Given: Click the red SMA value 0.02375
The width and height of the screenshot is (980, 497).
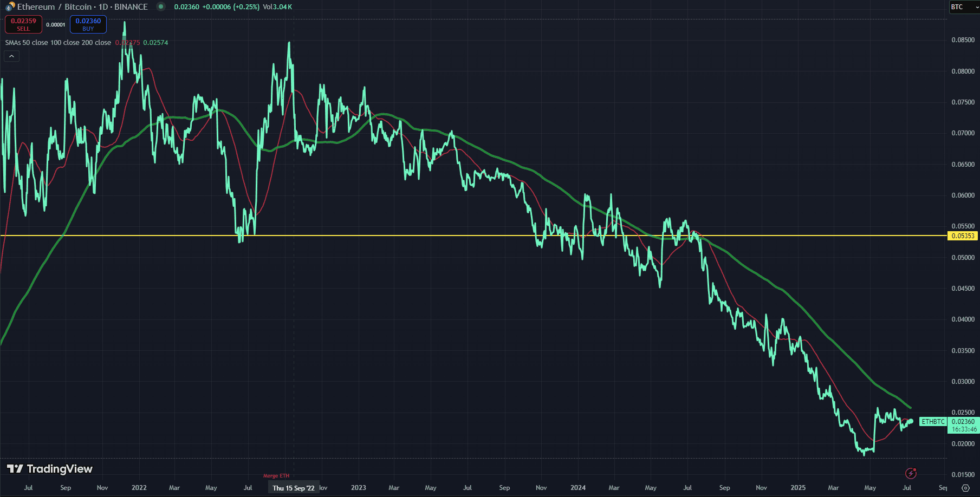Looking at the screenshot, I should tap(127, 43).
